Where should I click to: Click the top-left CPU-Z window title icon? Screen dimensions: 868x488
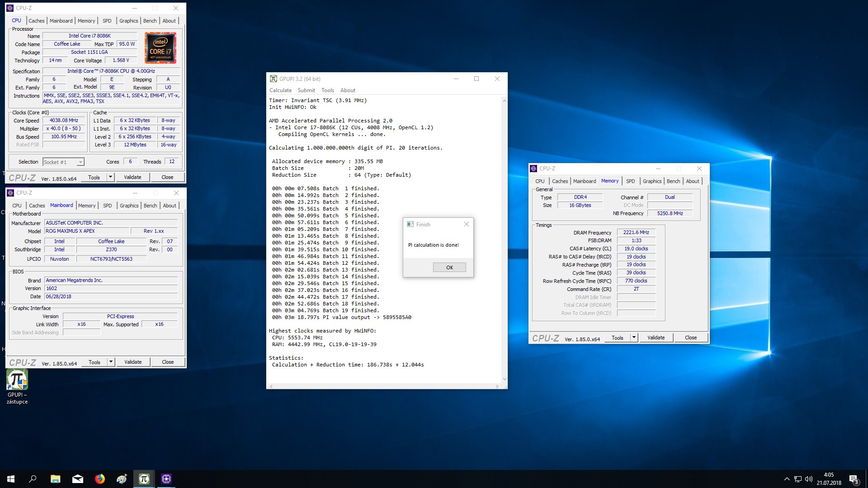coord(10,8)
